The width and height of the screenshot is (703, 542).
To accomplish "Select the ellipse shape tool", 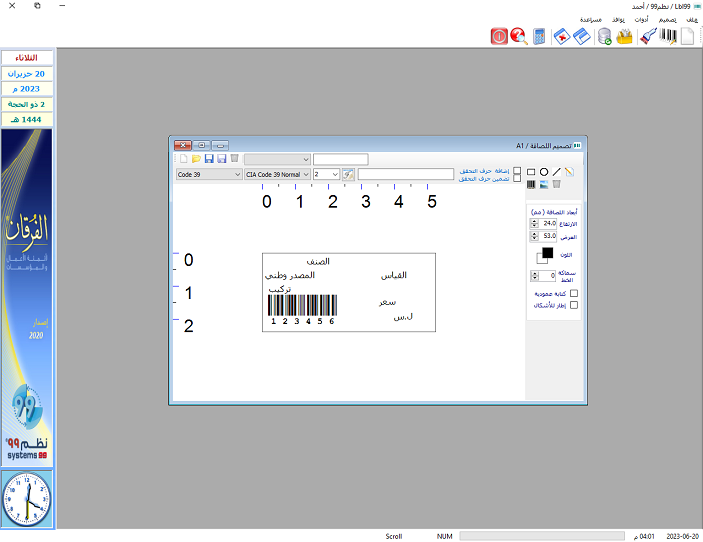I will point(544,172).
